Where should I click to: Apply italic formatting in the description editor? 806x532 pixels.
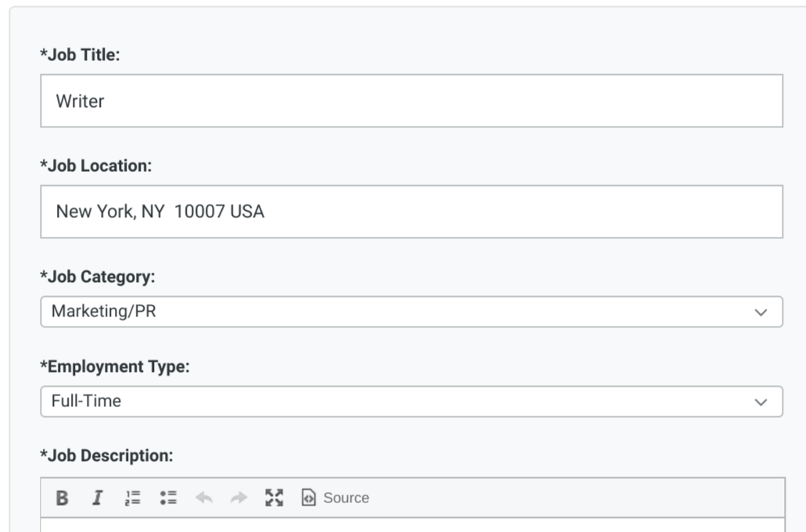[x=97, y=496]
